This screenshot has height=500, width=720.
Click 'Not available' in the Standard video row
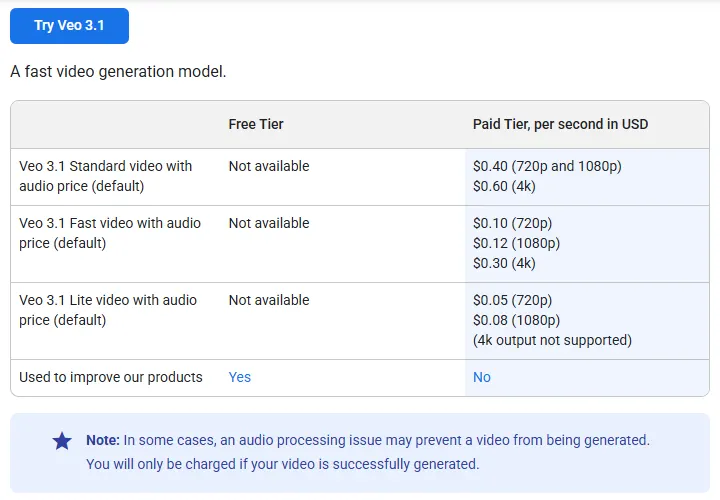269,166
